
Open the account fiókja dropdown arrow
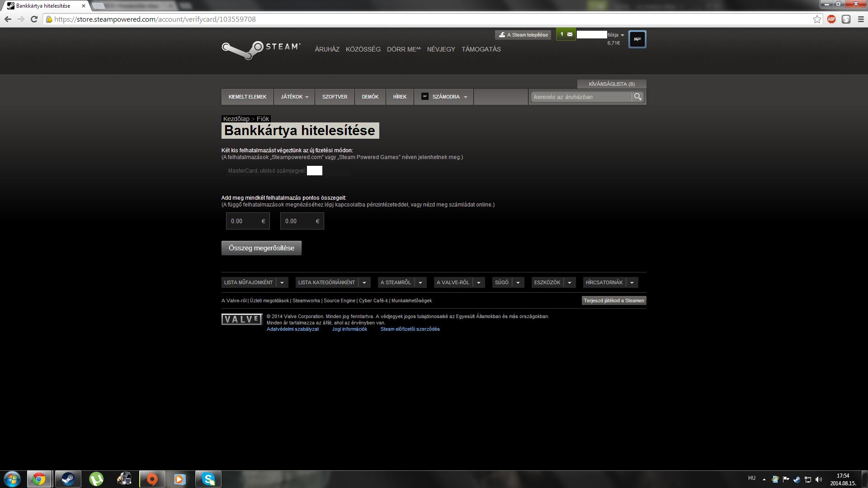623,35
